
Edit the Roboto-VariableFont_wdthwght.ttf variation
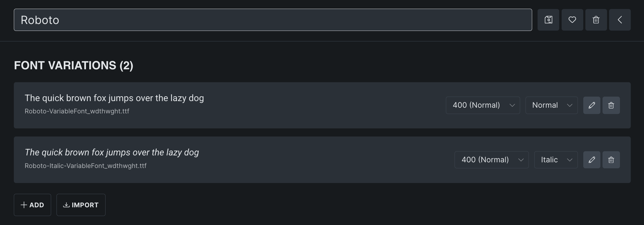(592, 105)
